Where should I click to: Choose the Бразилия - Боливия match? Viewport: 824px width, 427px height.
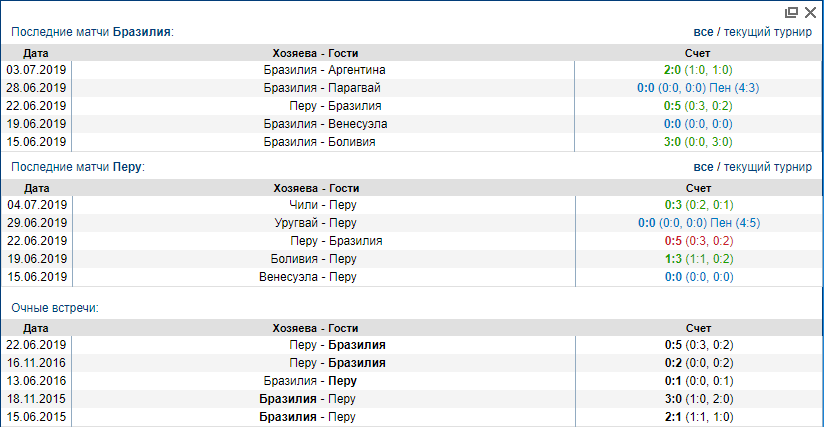coord(319,142)
